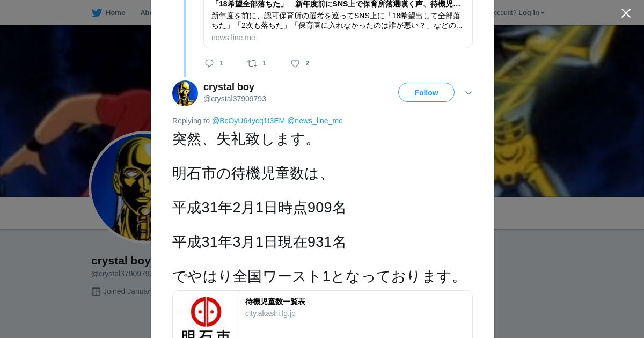Click the @crystal37909793 handle in the tweet
The image size is (644, 338).
[x=235, y=99]
